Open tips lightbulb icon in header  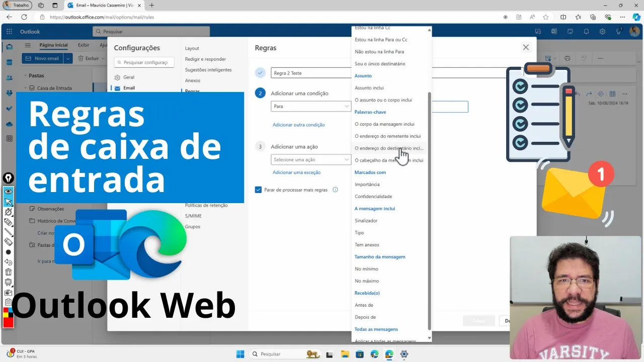[x=619, y=32]
